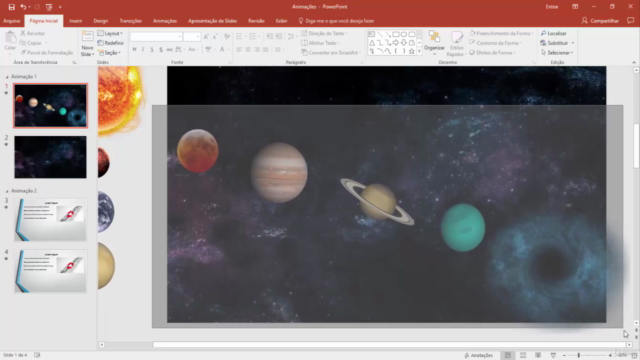Open the Substituir dropdown arrow
The width and height of the screenshot is (640, 360).
coord(573,43)
